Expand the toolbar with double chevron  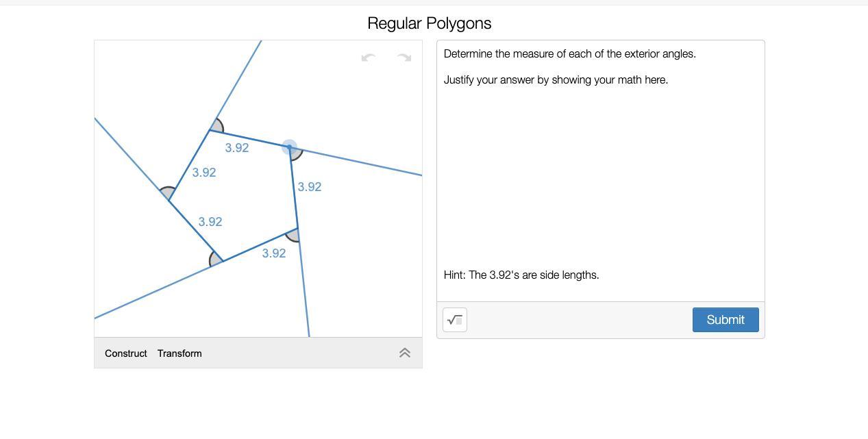(x=405, y=353)
